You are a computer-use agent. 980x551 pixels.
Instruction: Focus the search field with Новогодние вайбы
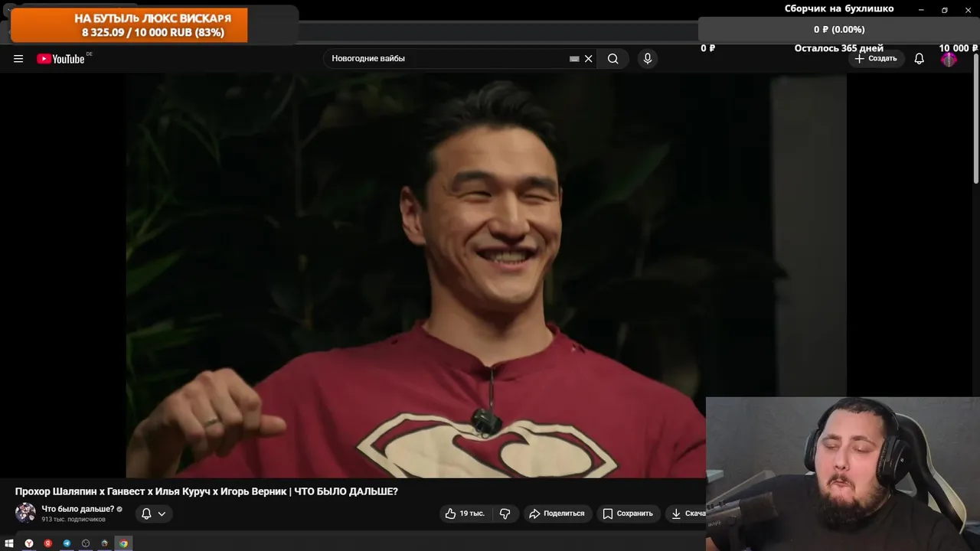[448, 59]
